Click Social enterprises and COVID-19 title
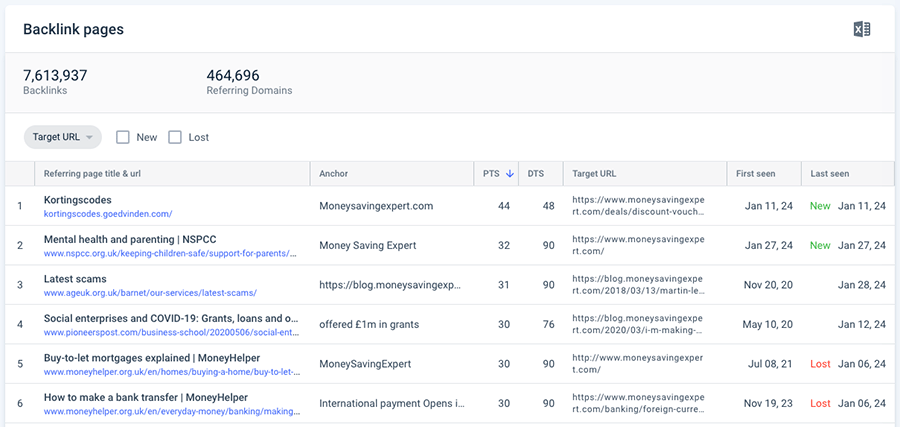The width and height of the screenshot is (900, 427). click(171, 319)
